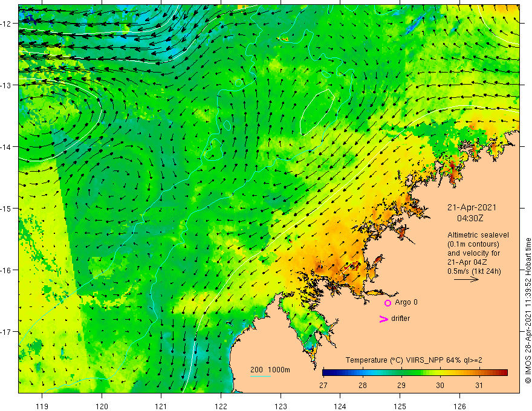This screenshot has width=532, height=411.
Task: Click the '123' longitude axis label
Action: (281, 406)
